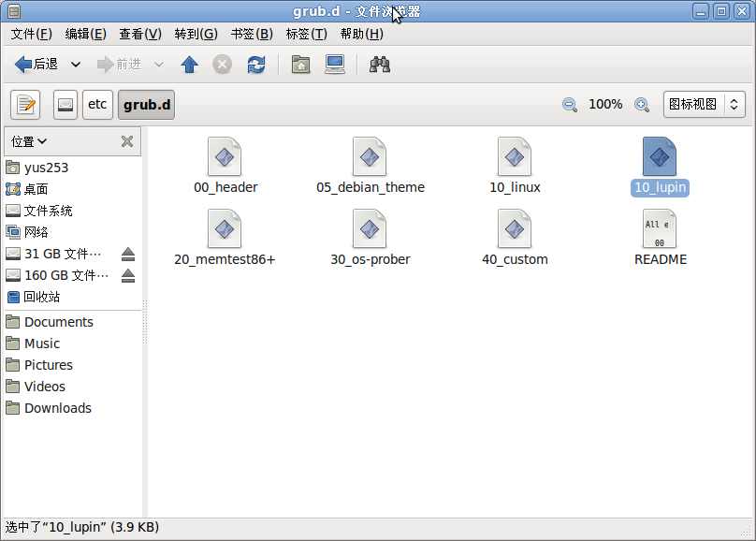Open the Music bookmark
The height and width of the screenshot is (541, 756).
pos(72,344)
